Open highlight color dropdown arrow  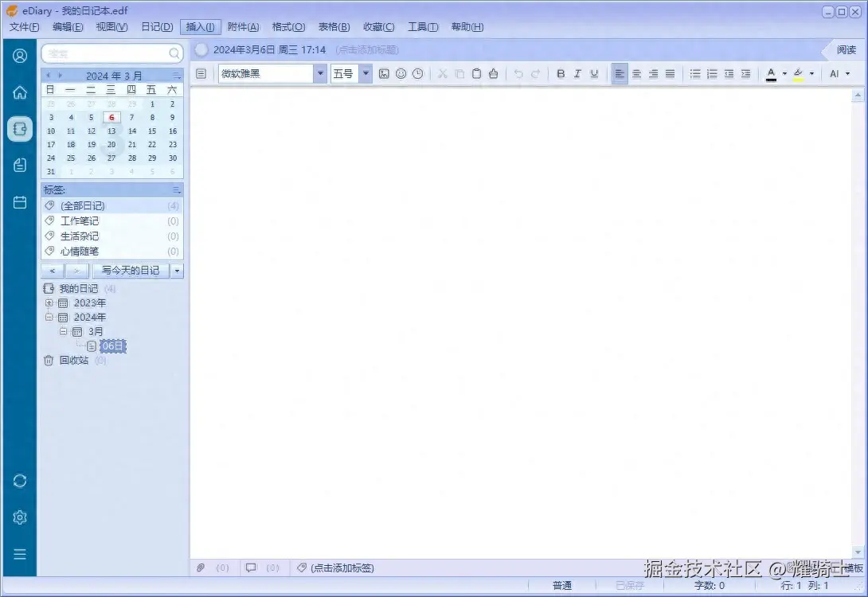click(x=811, y=73)
